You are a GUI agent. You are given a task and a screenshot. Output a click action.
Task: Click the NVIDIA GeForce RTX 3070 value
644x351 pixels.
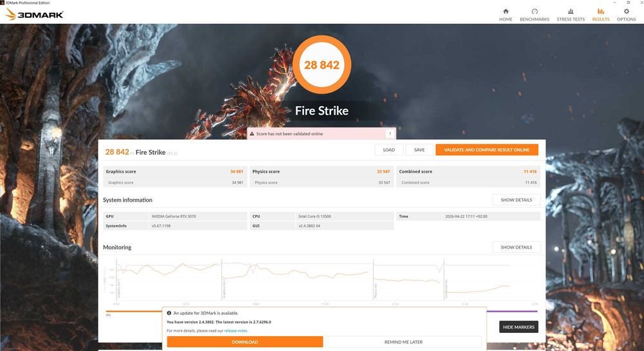174,216
